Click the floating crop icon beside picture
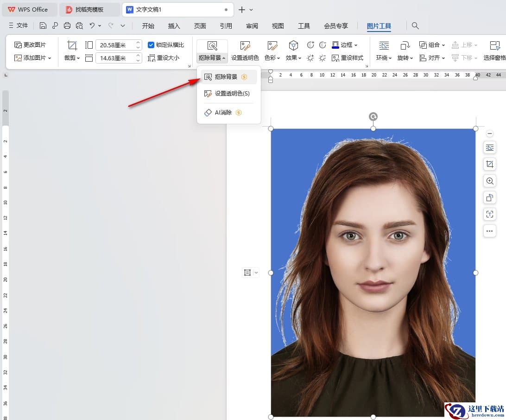The image size is (506, 420). click(x=489, y=164)
